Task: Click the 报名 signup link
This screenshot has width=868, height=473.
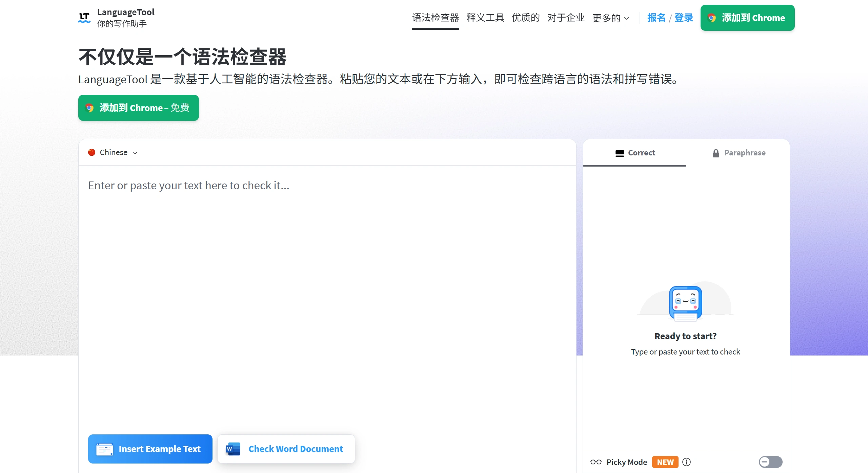Action: tap(656, 18)
